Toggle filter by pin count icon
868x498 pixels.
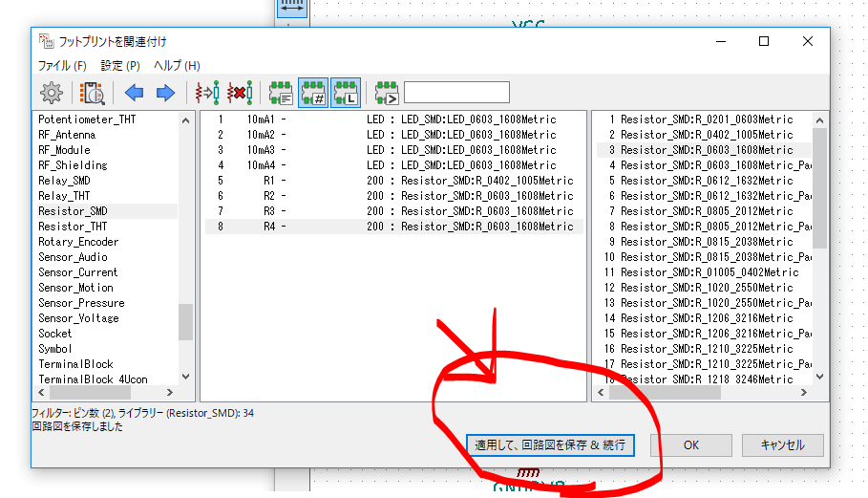(313, 93)
